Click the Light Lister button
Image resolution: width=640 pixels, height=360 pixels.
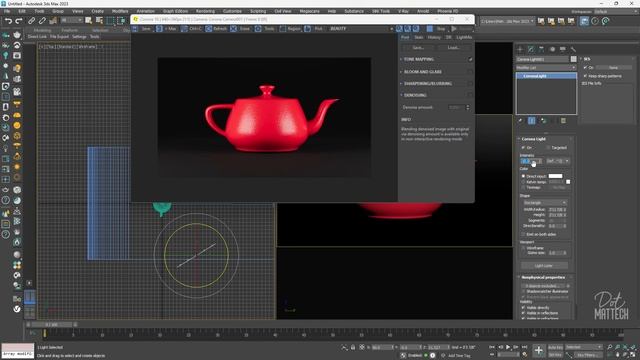[544, 266]
